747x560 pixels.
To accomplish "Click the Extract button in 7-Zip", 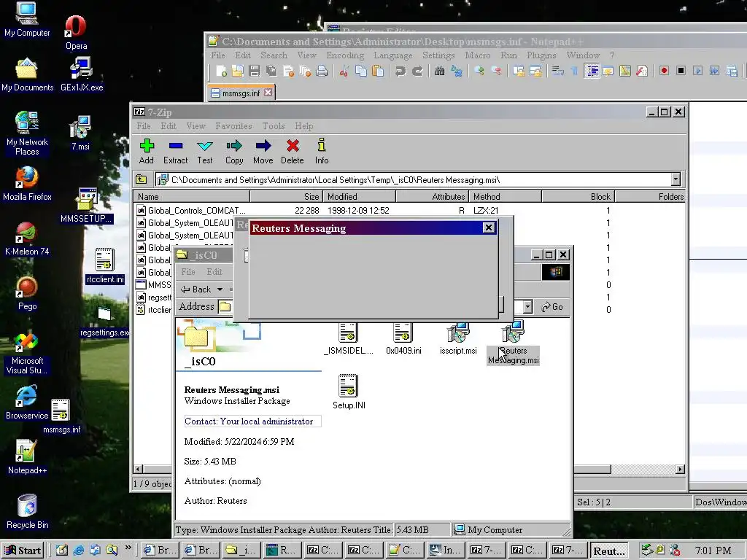I will coord(175,152).
